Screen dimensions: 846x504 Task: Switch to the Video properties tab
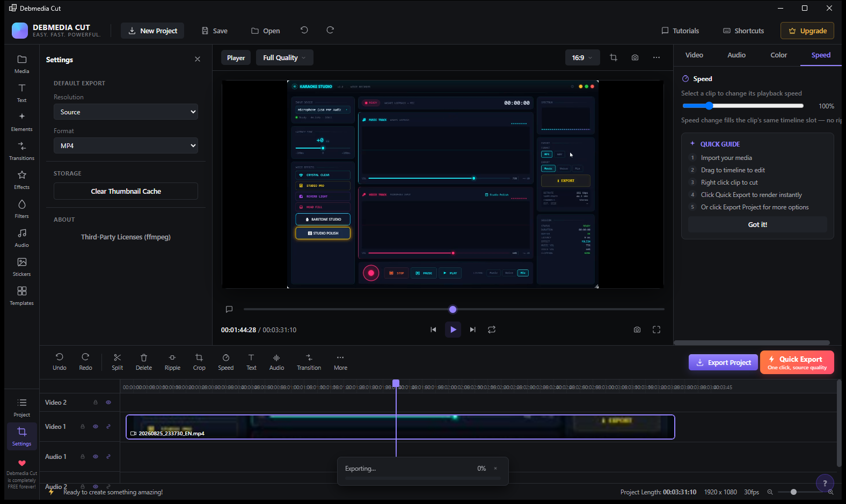pyautogui.click(x=694, y=55)
